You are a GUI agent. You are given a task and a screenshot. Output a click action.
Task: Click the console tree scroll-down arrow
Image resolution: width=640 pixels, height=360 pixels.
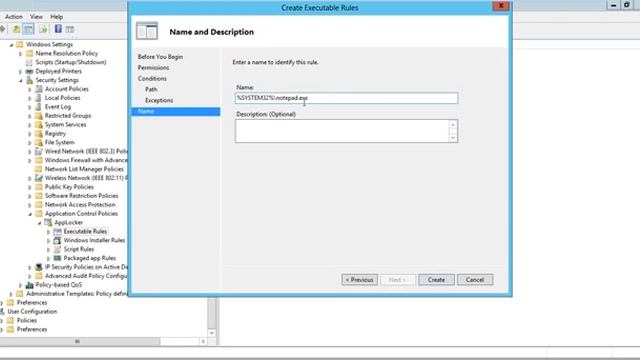click(211, 333)
